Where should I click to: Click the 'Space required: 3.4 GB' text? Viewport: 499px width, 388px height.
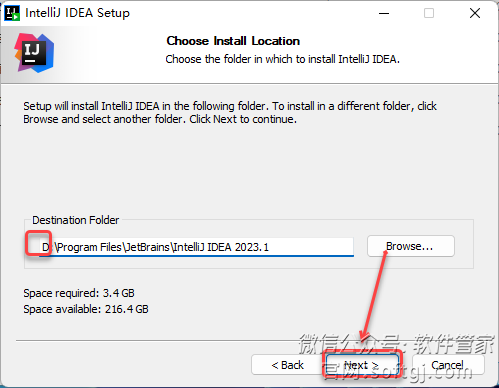[x=79, y=293]
